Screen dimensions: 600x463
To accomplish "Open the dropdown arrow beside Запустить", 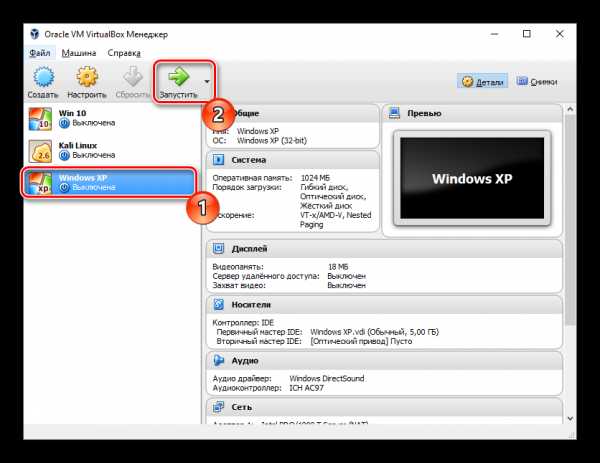I will [206, 81].
